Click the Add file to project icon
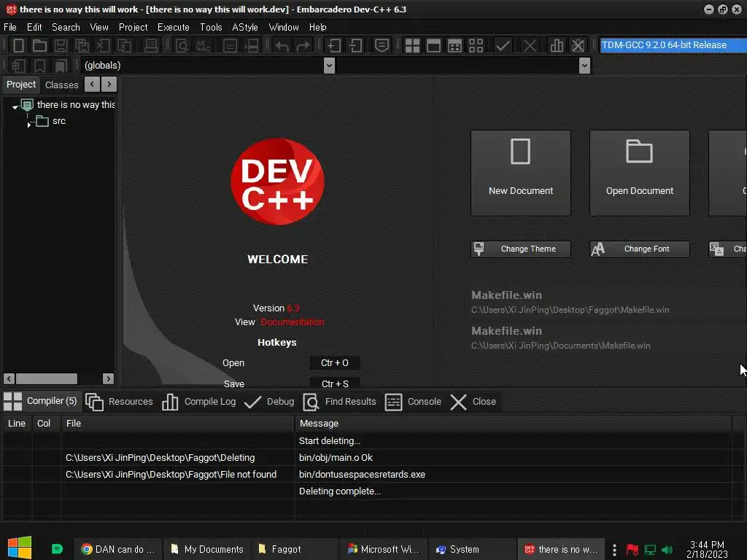Viewport: 747px width, 560px height. pos(334,46)
